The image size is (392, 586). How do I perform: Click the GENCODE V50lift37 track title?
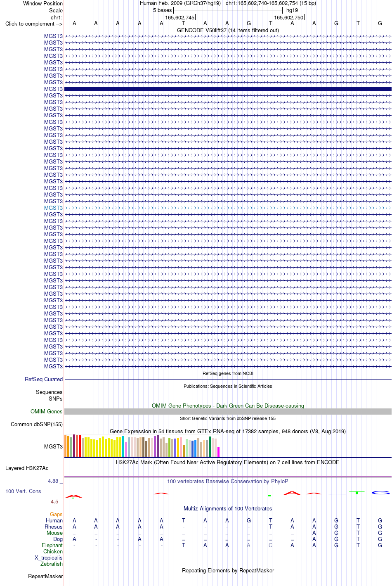click(x=228, y=30)
